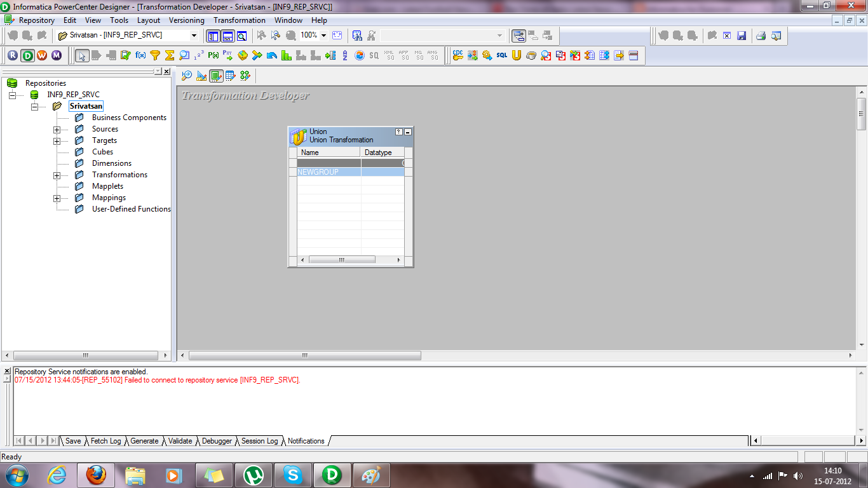Screen dimensions: 868x488
Task: Select the SQL transformation tool
Action: point(502,55)
